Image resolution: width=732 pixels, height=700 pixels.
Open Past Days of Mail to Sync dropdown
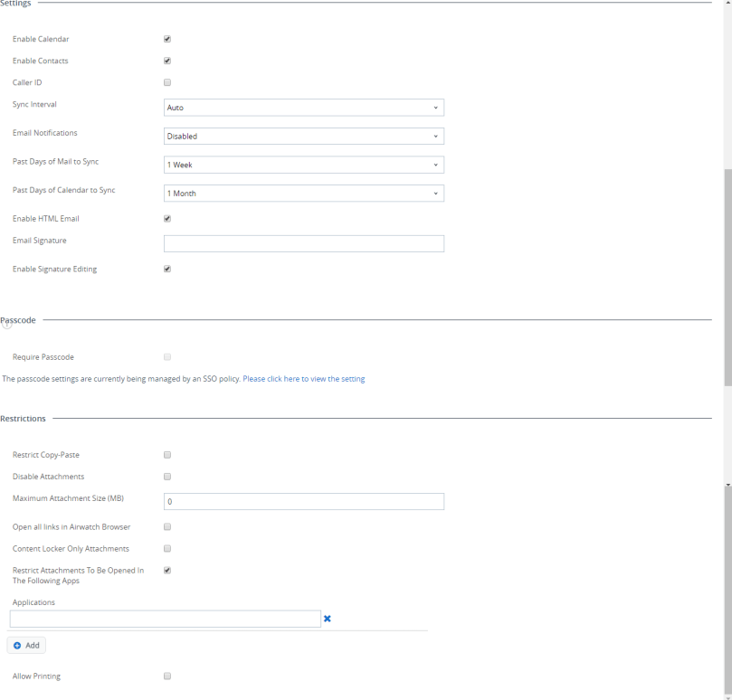click(x=303, y=165)
